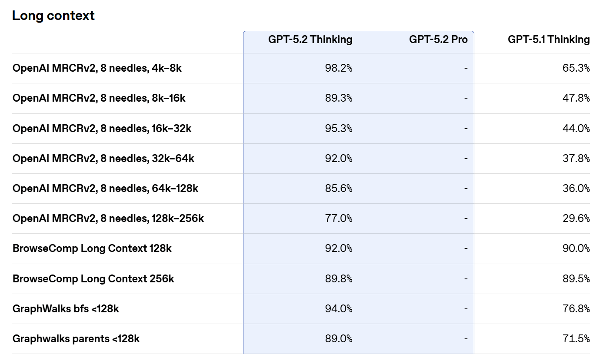The width and height of the screenshot is (613, 364).
Task: Click the 'BrowseComp Long Context 128k' label
Action: tap(92, 248)
